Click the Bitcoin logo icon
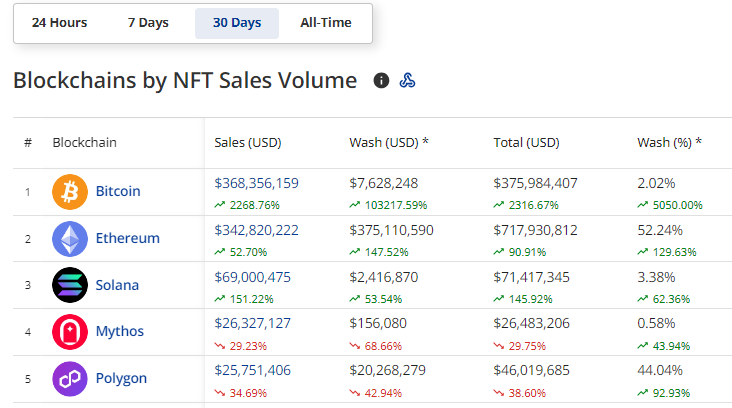Image resolution: width=732 pixels, height=408 pixels. pyautogui.click(x=70, y=192)
